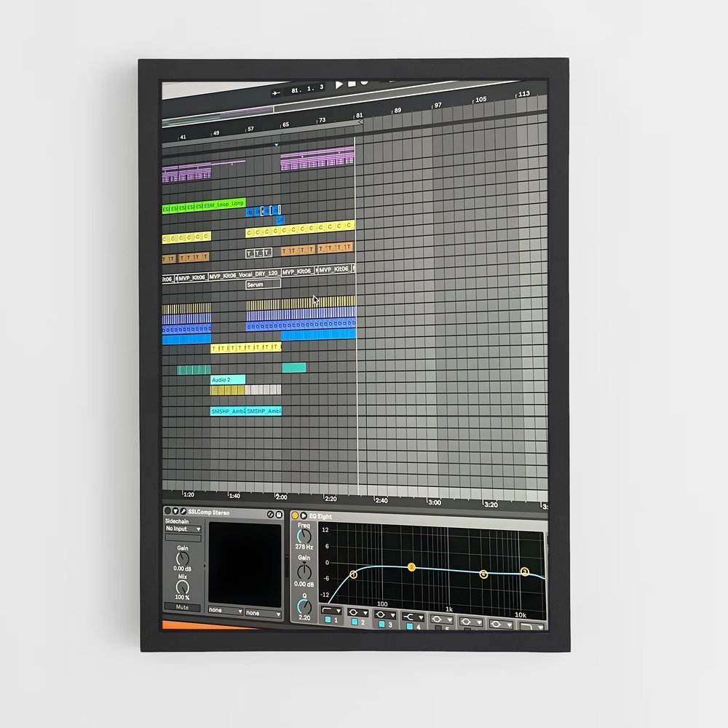Open band 6 filter type dropdown

(x=471, y=622)
